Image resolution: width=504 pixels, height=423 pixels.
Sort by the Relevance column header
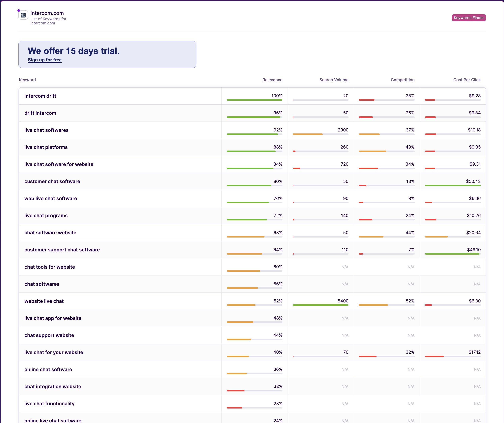(x=272, y=80)
